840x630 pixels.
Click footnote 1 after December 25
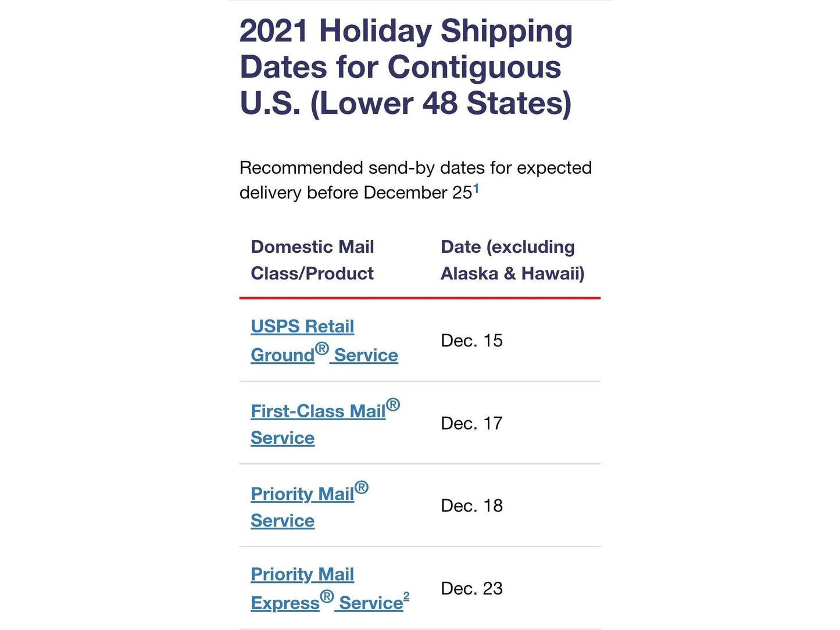tap(476, 188)
